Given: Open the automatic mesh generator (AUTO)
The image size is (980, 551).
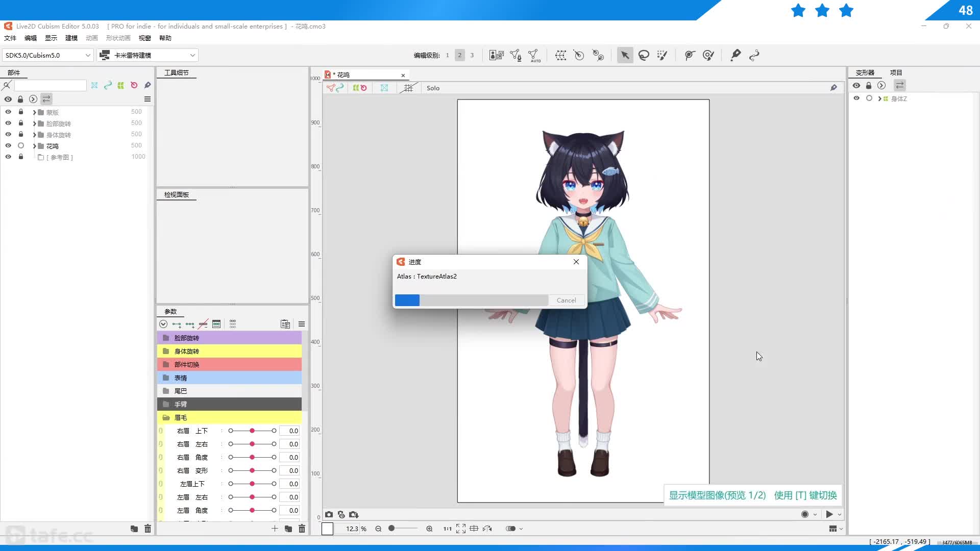Looking at the screenshot, I should click(x=534, y=55).
